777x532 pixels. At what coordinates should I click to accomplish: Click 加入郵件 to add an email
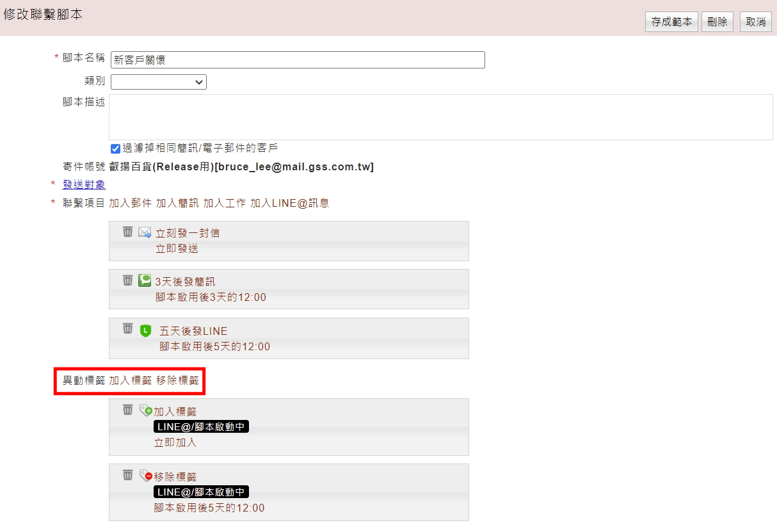pos(131,203)
